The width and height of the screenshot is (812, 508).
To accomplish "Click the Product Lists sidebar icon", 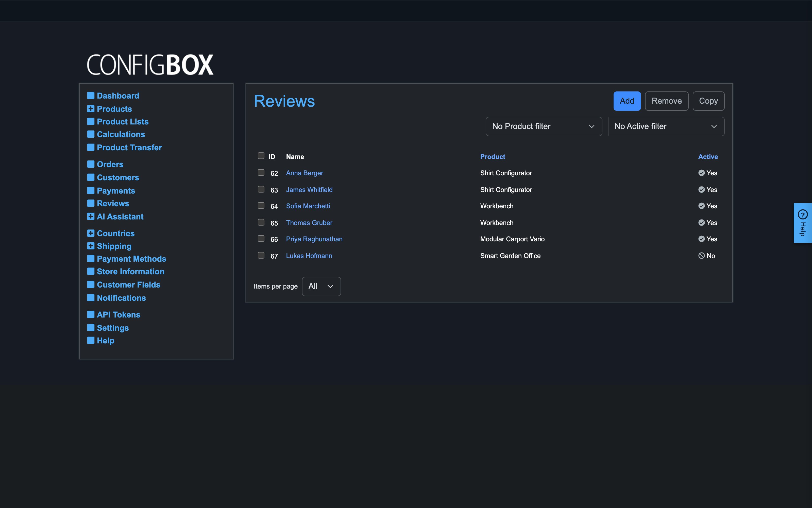I will click(91, 121).
